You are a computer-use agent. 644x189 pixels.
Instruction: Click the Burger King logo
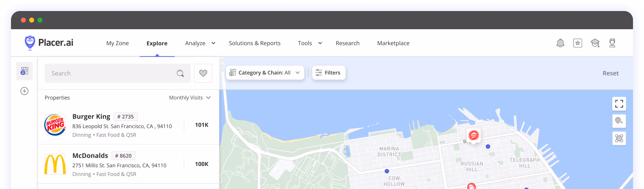(x=55, y=125)
